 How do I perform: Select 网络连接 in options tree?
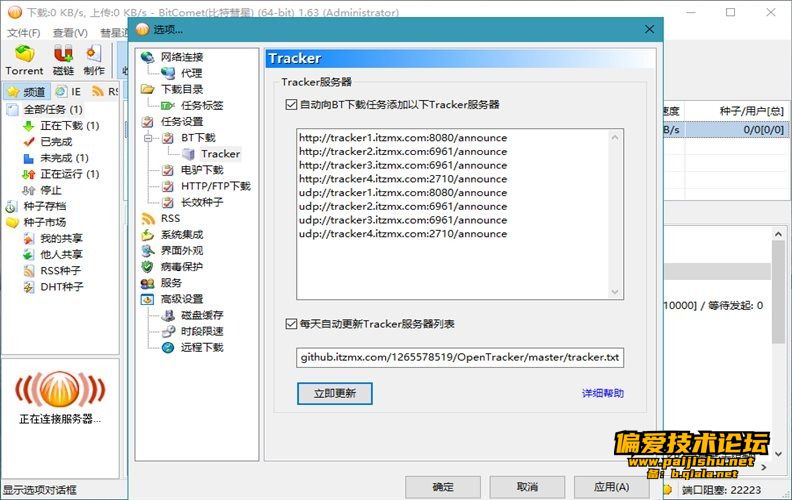pos(182,57)
